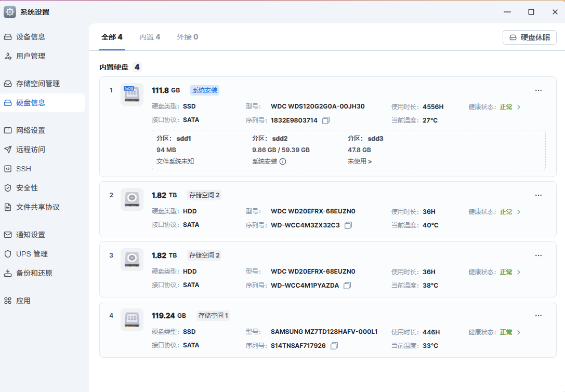Screen dimensions: 565x392
Task: Open 通知设置 in the sidebar
Action: click(42, 235)
